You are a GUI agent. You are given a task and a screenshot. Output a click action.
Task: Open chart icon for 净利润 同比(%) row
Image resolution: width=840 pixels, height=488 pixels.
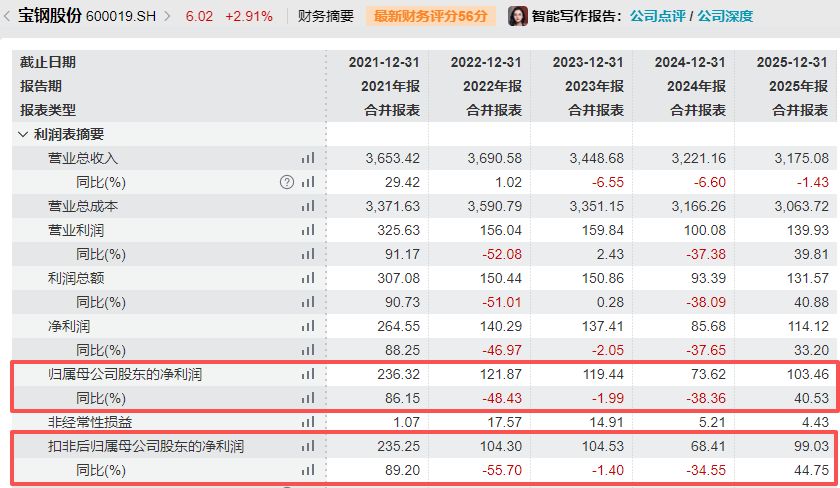coord(308,350)
